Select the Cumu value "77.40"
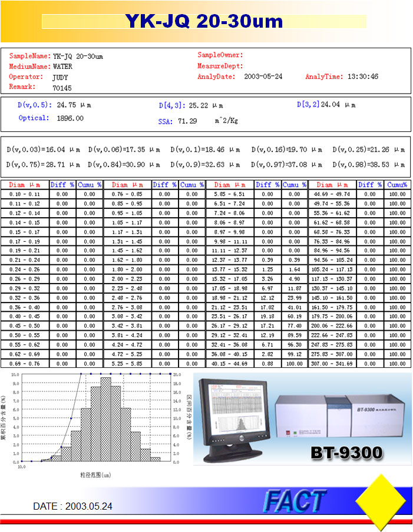 pos(295,325)
